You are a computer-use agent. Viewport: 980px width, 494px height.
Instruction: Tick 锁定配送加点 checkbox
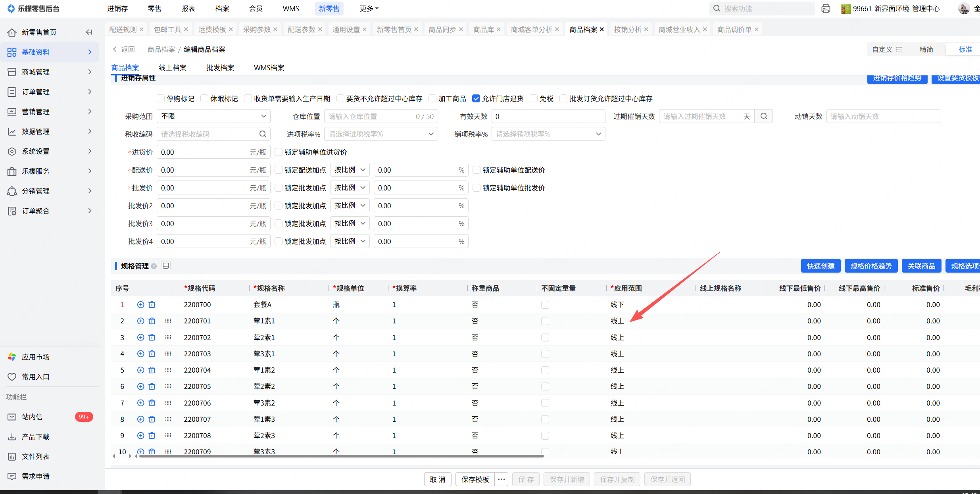(279, 170)
